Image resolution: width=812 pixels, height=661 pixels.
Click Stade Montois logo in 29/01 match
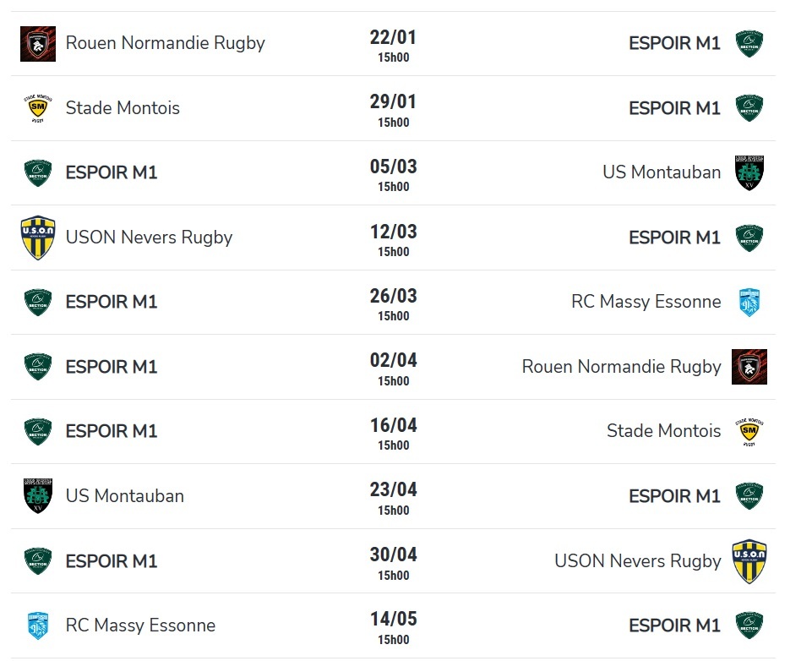point(38,108)
